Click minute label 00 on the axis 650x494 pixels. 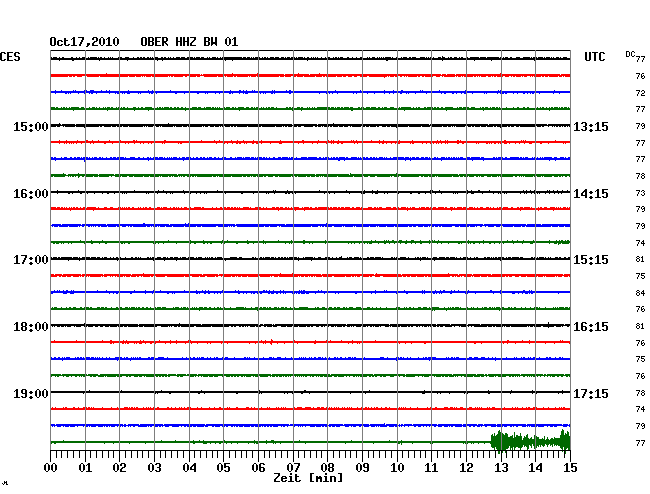click(x=51, y=467)
